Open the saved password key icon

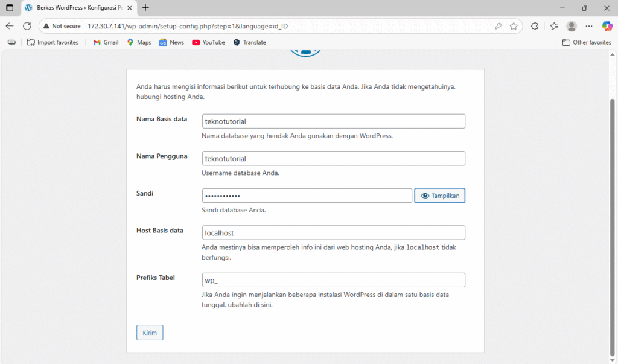click(x=498, y=26)
